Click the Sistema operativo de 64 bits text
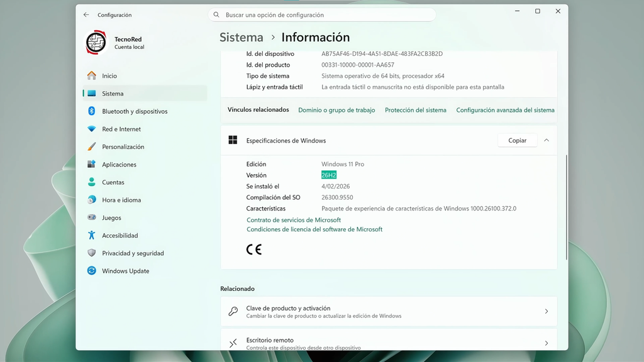The image size is (644, 362). point(383,76)
